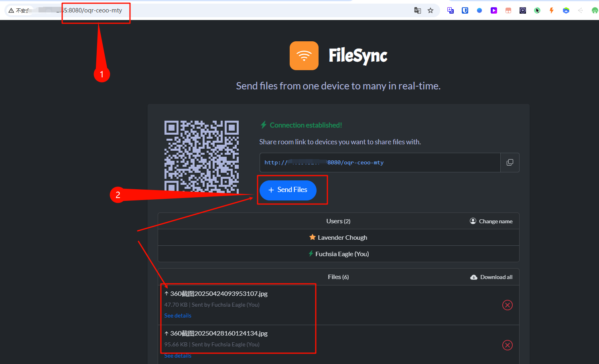This screenshot has width=599, height=364.
Task: Click the orange FileSync Wi-Fi logo
Action: pos(304,56)
